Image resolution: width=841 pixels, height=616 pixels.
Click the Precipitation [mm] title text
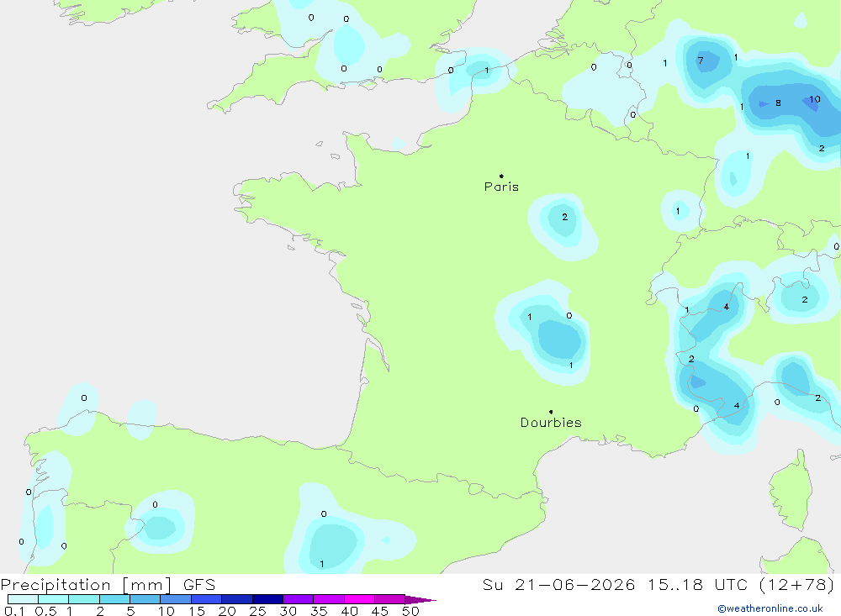point(86,585)
